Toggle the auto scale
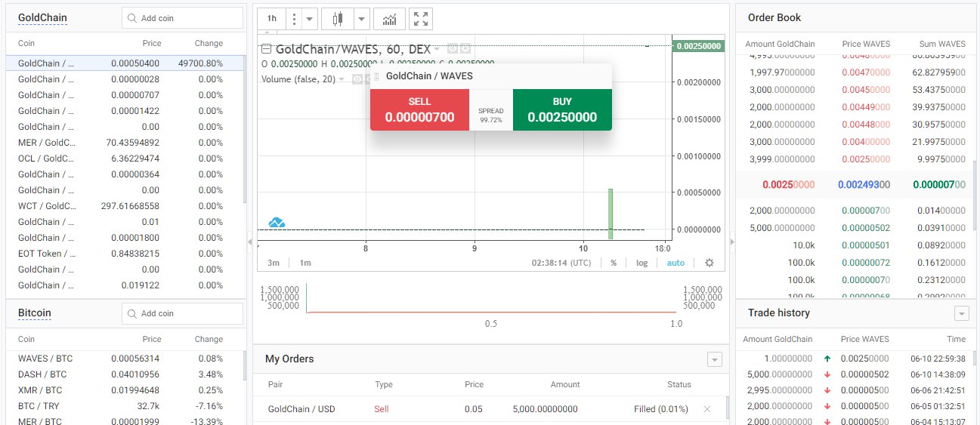980x425 pixels. point(675,263)
